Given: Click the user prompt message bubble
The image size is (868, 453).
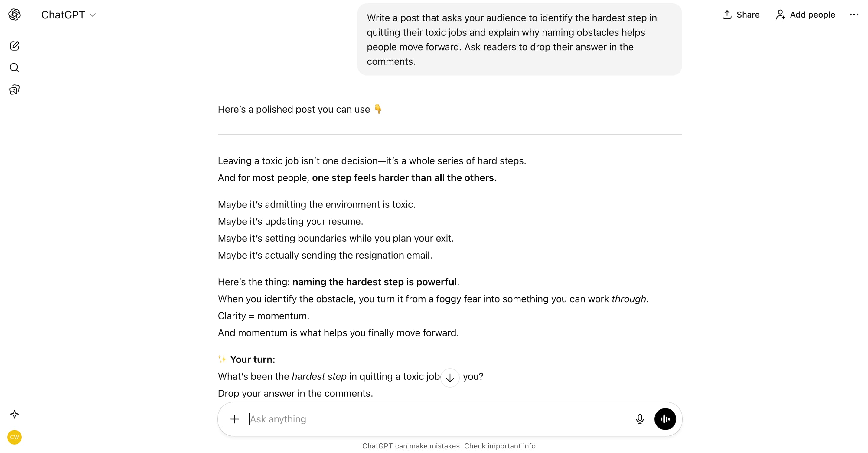Looking at the screenshot, I should 519,39.
